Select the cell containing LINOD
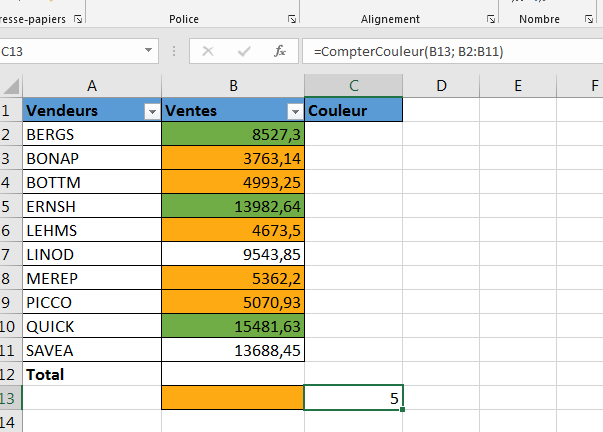The width and height of the screenshot is (603, 432). pos(91,254)
